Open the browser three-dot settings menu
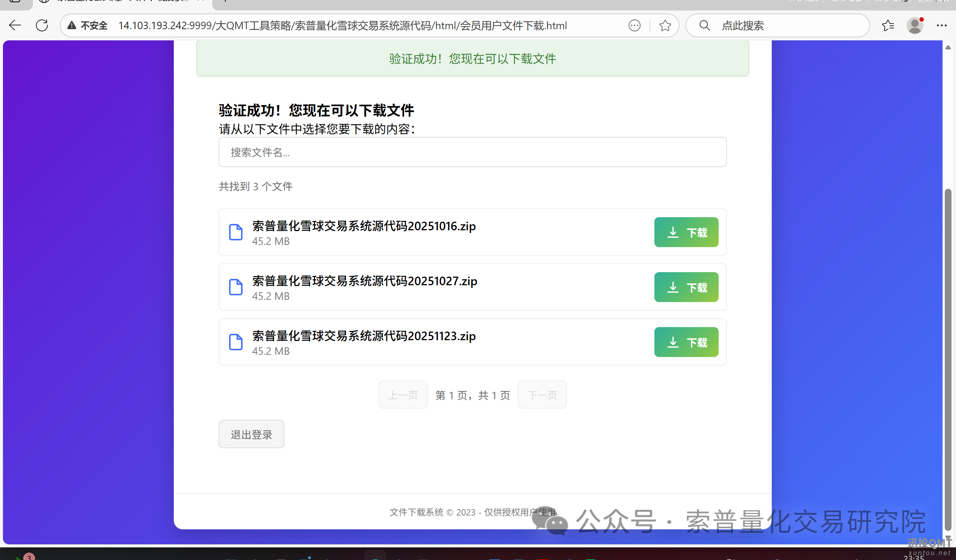Viewport: 956px width, 560px height. pos(941,25)
